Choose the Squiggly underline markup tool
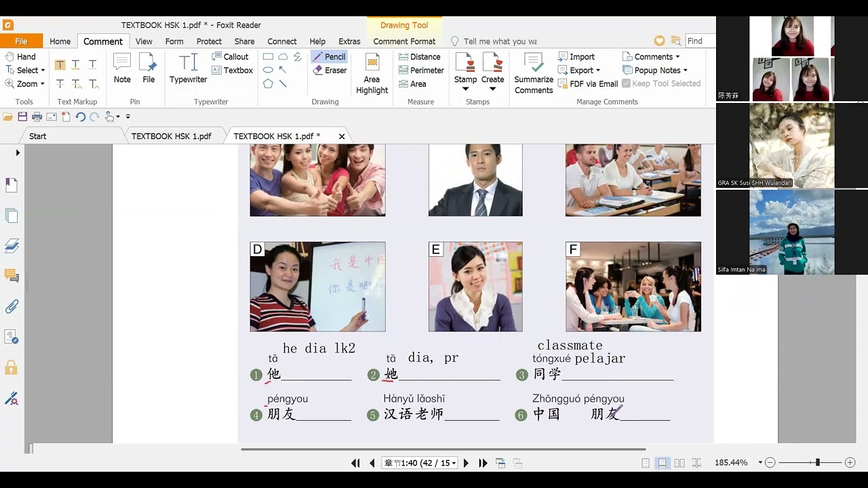 (x=76, y=64)
